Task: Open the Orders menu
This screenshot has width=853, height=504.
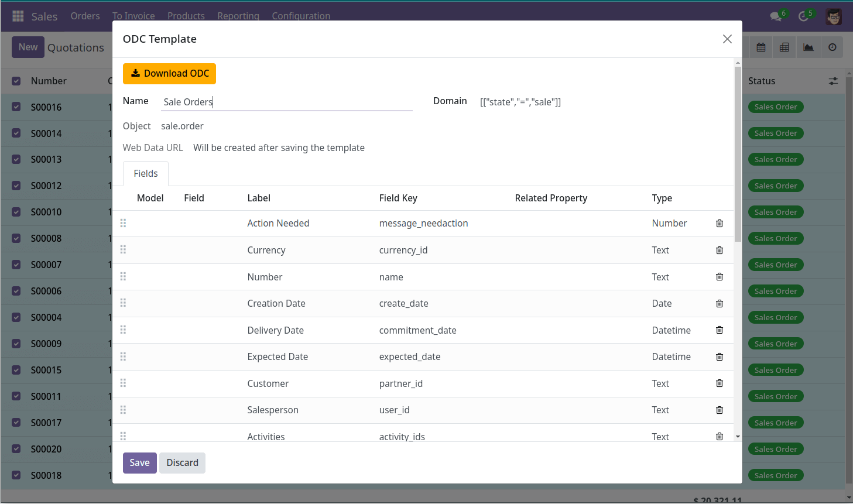Action: click(x=85, y=16)
